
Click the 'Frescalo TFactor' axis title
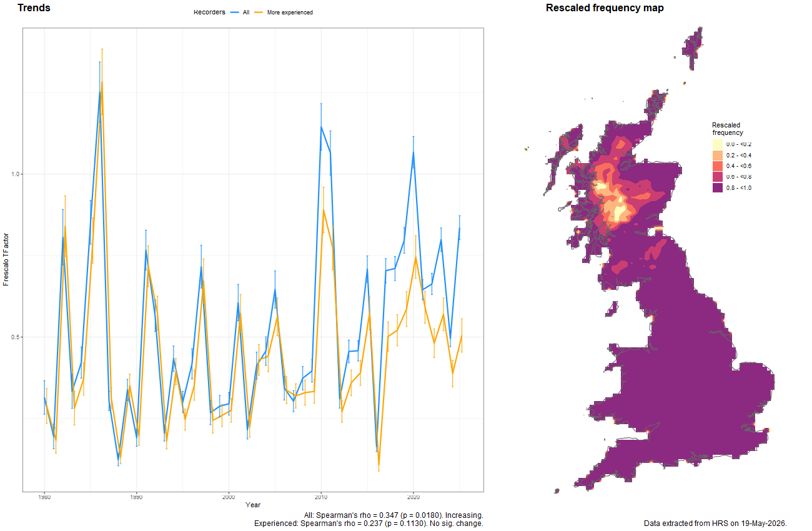6,259
